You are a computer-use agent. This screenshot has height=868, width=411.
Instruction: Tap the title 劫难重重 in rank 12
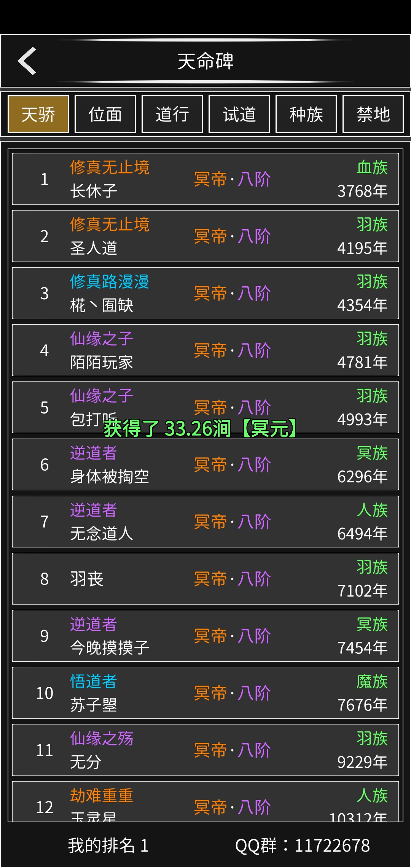pos(102,796)
